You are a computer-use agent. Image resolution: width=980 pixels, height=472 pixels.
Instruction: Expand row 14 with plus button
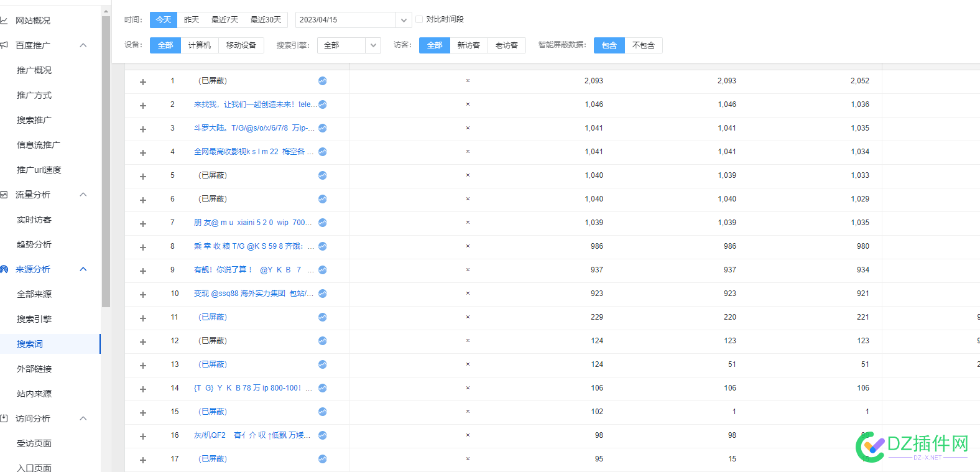[143, 389]
